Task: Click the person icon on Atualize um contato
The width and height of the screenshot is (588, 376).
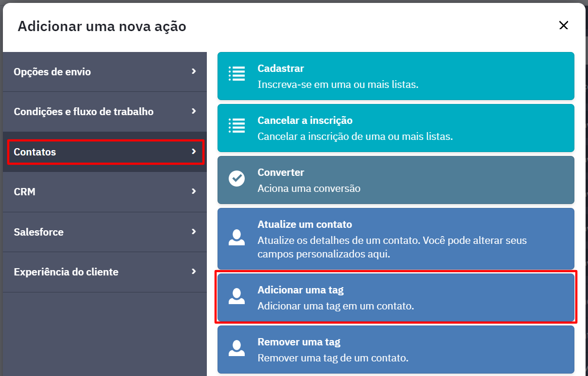Action: (236, 238)
